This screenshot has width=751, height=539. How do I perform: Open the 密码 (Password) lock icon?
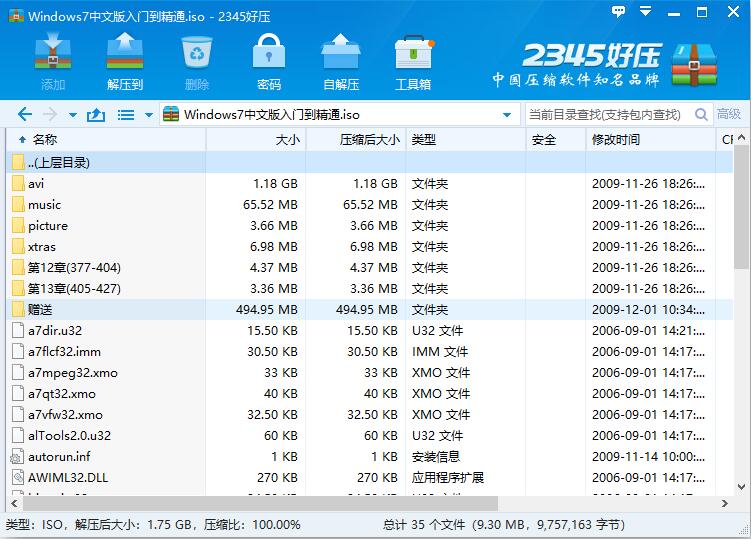click(x=269, y=61)
